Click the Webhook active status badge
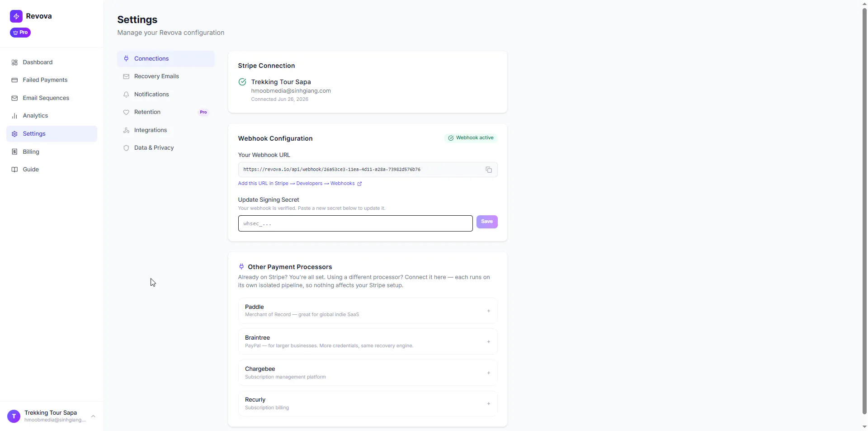 (x=471, y=138)
